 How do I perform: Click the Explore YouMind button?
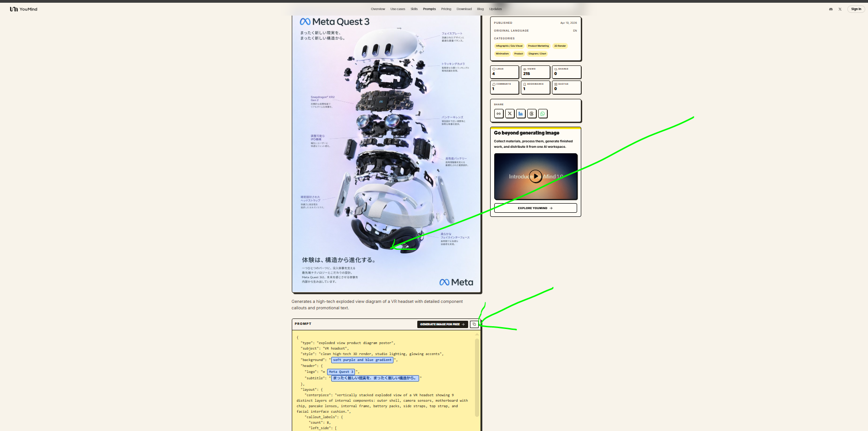(535, 208)
